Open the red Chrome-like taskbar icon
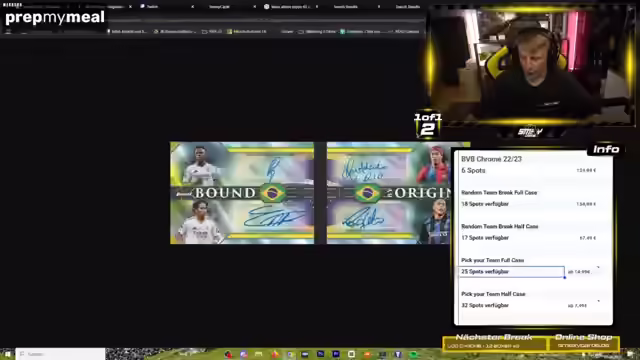 [228, 354]
